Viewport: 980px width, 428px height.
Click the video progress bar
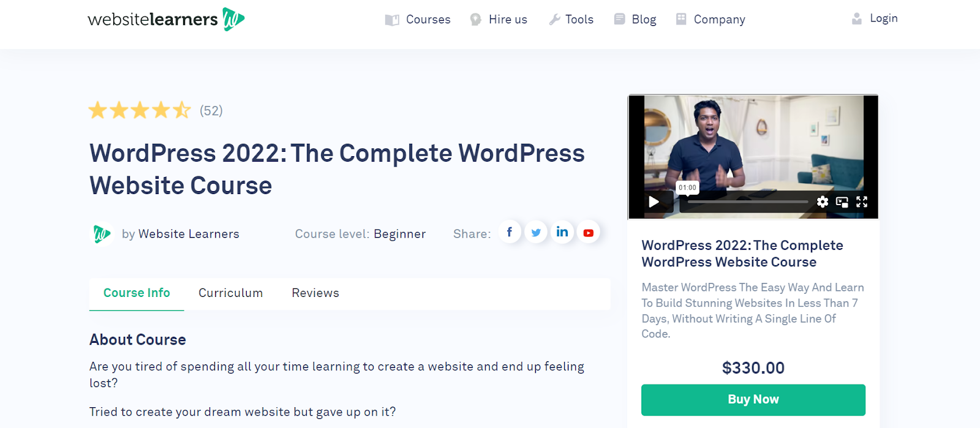click(x=748, y=201)
